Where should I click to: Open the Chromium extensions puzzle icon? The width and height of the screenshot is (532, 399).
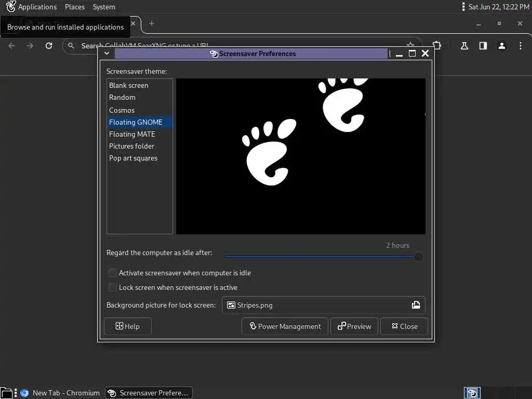point(437,46)
